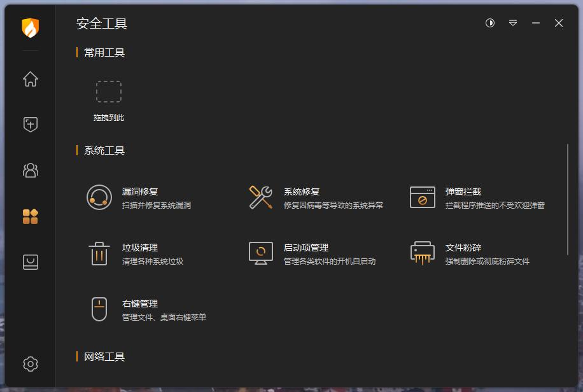The height and width of the screenshot is (392, 583).
Task: Toggle light/dark theme with the contrast icon
Action: pos(489,23)
